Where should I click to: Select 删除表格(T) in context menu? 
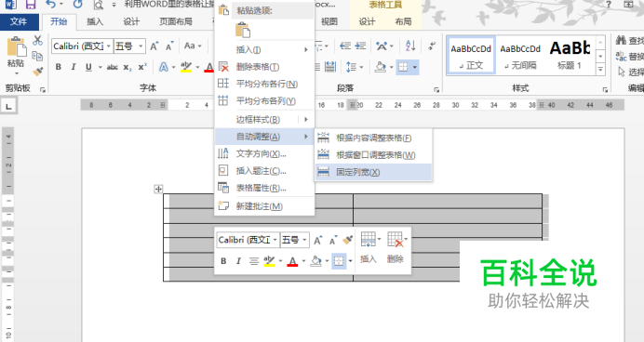pos(264,67)
